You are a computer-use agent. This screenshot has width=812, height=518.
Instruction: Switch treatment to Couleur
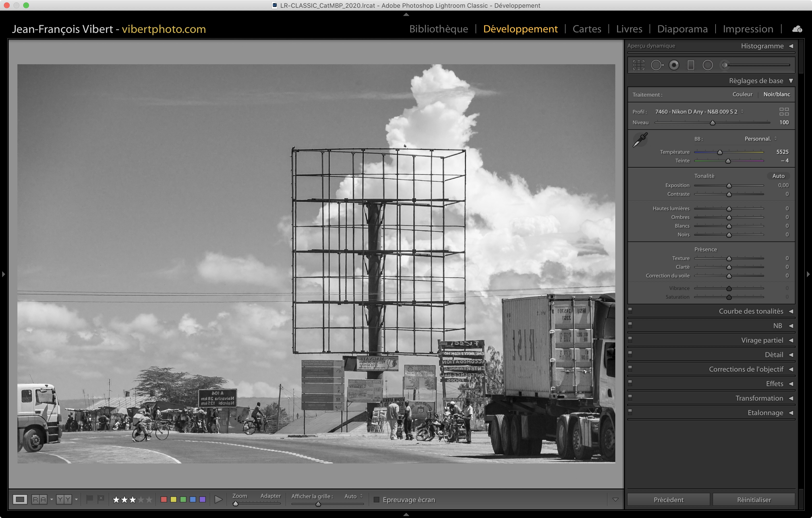tap(742, 94)
